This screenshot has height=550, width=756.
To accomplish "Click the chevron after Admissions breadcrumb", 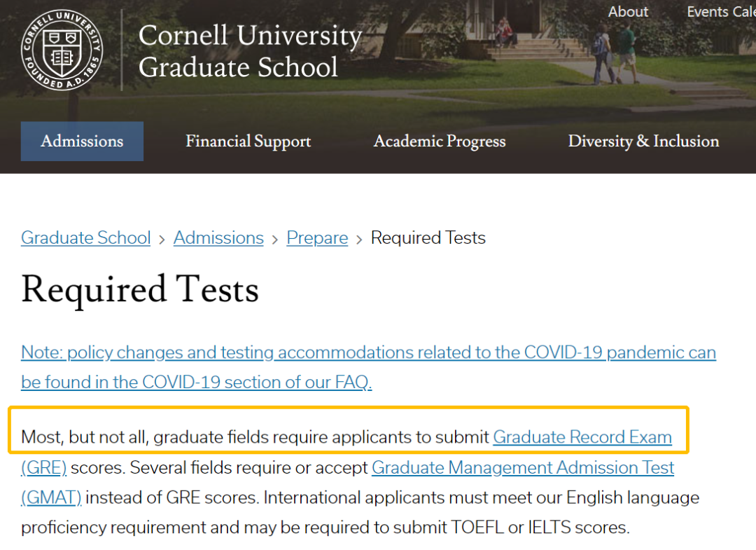I will click(x=275, y=240).
